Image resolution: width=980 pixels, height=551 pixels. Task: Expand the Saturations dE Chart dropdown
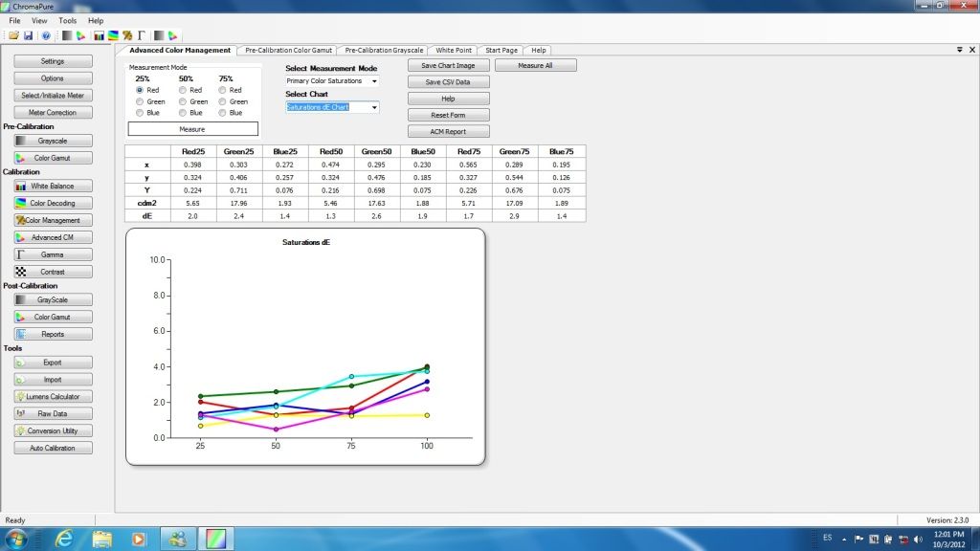tap(374, 107)
